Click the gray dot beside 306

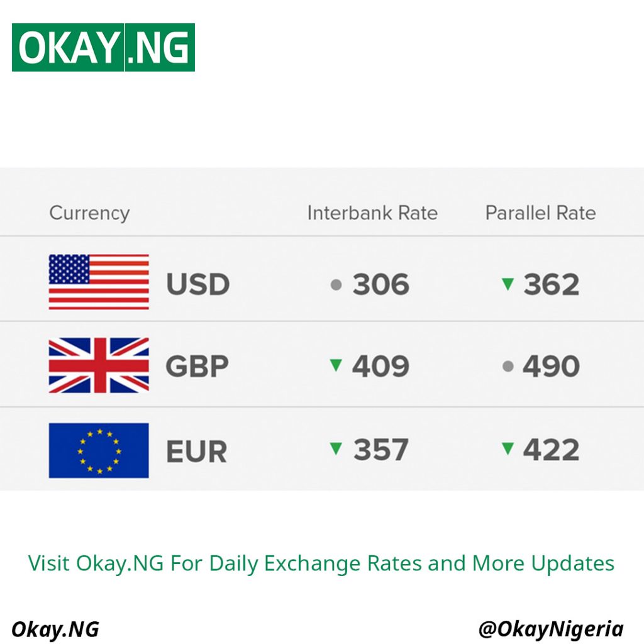(x=336, y=286)
